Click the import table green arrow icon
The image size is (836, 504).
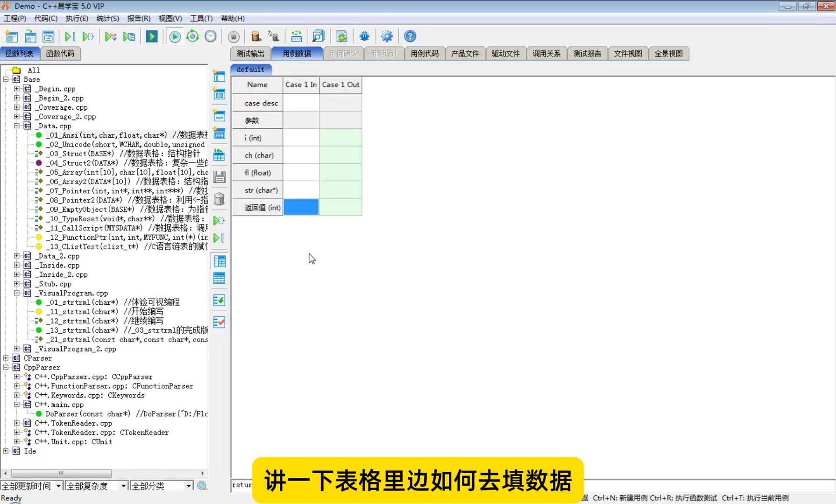pos(219,155)
